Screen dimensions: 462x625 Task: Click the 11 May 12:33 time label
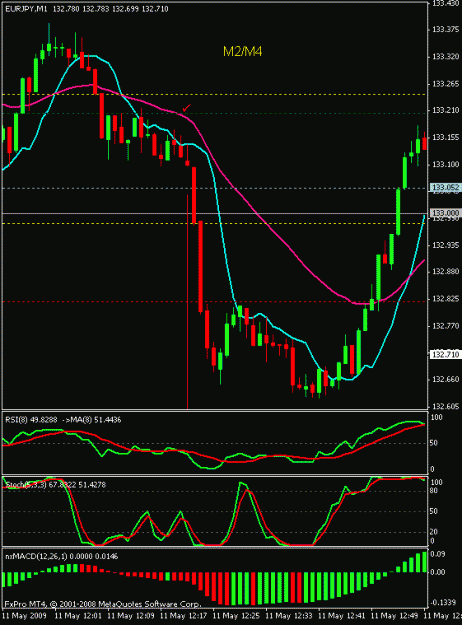(289, 615)
